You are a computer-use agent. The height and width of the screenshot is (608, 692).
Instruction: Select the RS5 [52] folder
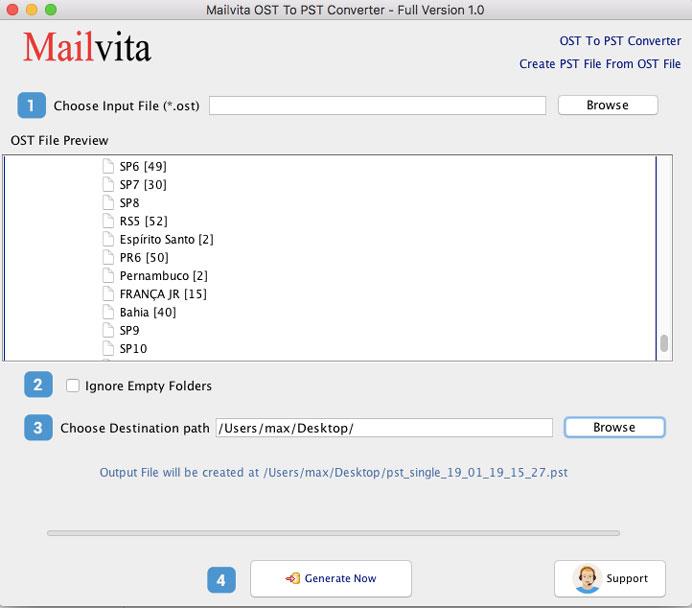[143, 221]
